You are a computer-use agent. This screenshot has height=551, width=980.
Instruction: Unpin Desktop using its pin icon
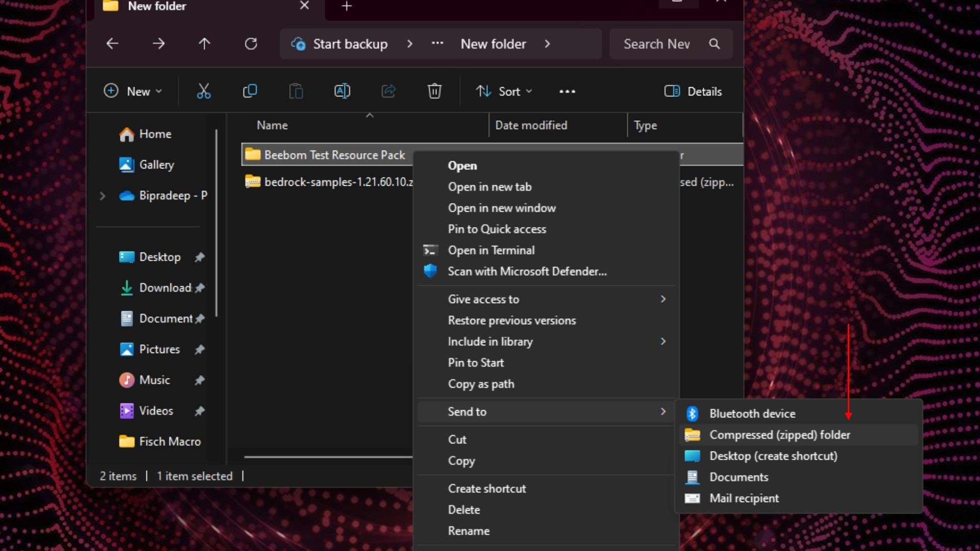[200, 257]
